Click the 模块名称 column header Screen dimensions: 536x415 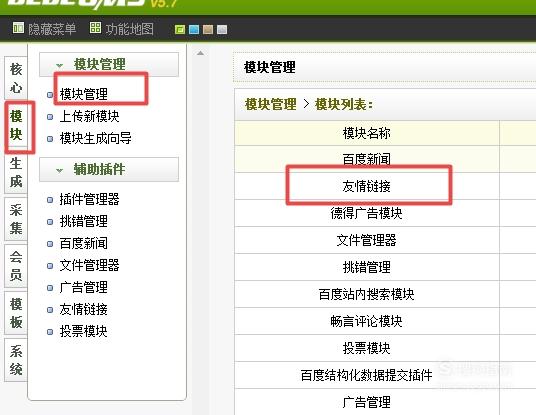(367, 133)
